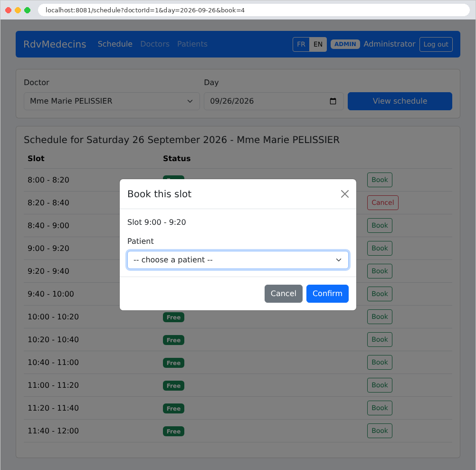The image size is (476, 470).
Task: Open the choose a patient dropdown
Action: tap(238, 260)
